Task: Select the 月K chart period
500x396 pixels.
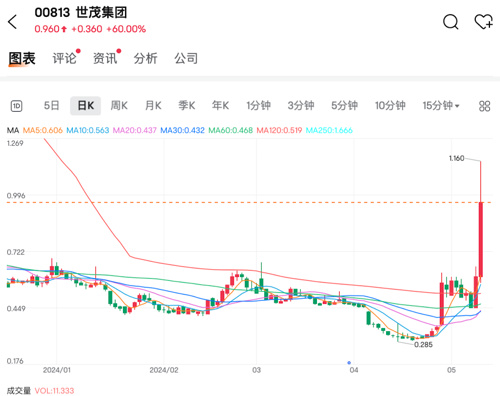Action: (x=153, y=106)
